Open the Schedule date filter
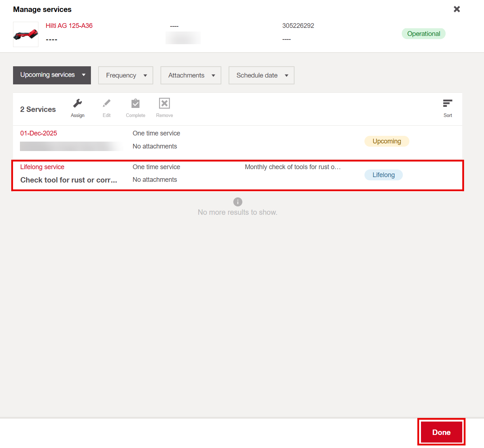The height and width of the screenshot is (448, 484). point(261,75)
